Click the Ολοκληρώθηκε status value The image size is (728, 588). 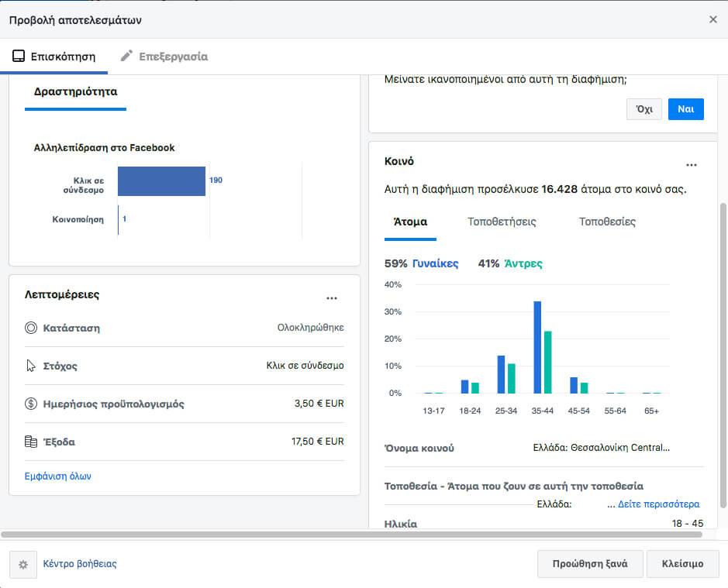click(x=311, y=328)
